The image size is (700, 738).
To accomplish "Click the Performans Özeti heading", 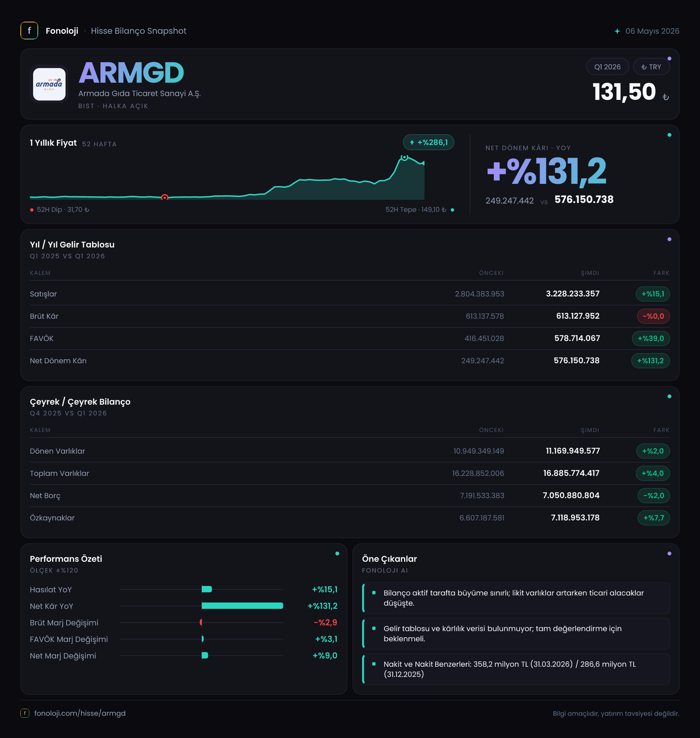I will tap(66, 559).
